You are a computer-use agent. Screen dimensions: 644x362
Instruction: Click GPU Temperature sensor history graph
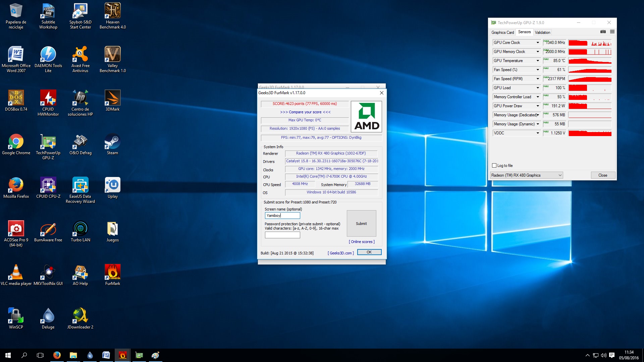[x=590, y=61]
